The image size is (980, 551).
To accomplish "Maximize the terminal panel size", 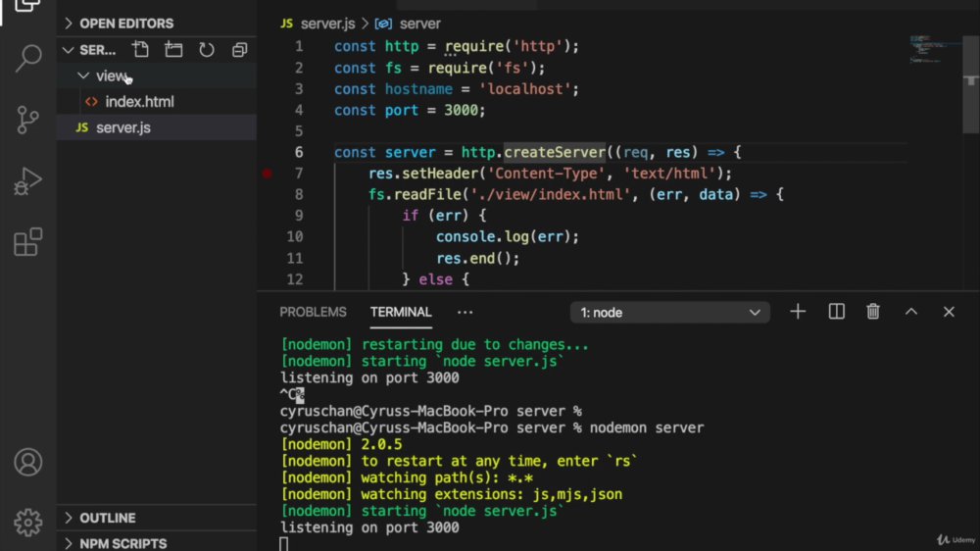I will click(x=911, y=312).
